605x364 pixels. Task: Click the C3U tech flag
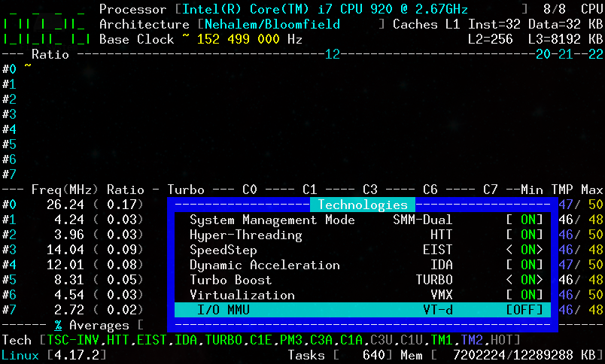tap(382, 340)
